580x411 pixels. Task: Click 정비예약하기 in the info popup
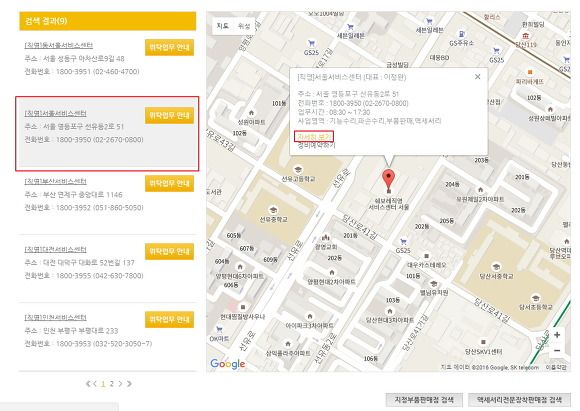click(317, 145)
